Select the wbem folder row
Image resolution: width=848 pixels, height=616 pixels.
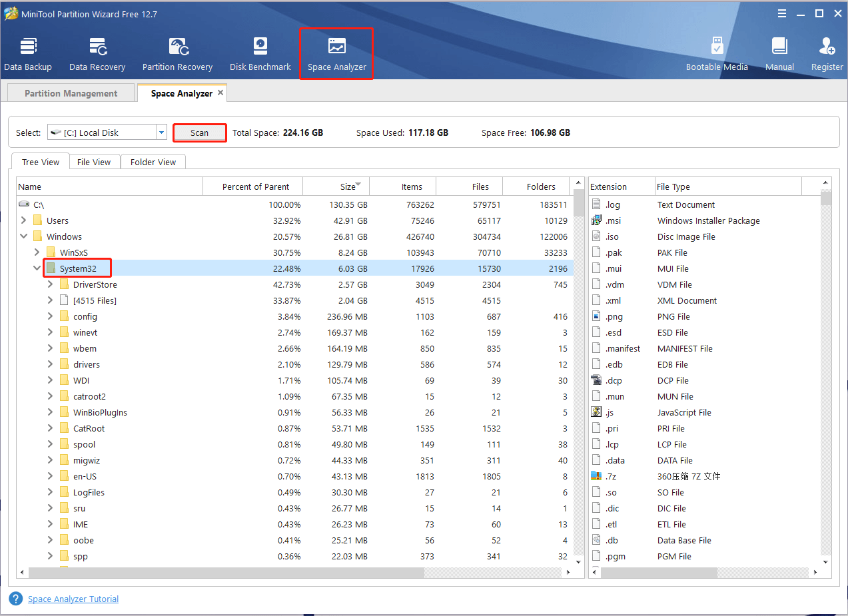click(x=294, y=348)
